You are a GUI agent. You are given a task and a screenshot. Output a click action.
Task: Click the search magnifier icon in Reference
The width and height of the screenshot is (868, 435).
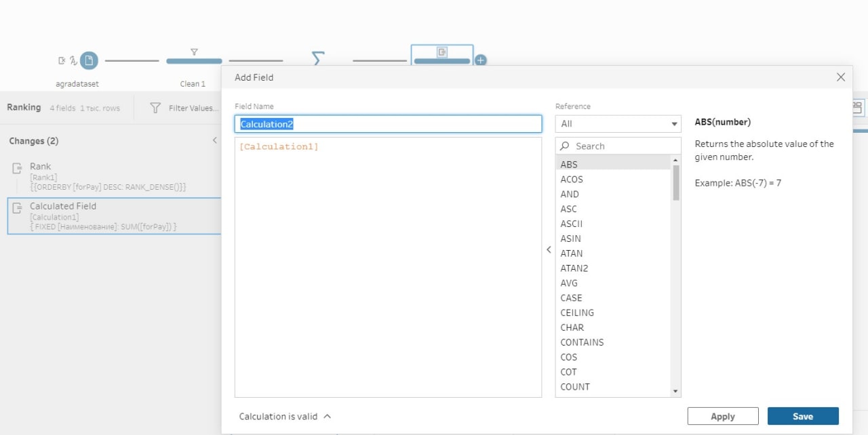pyautogui.click(x=565, y=146)
